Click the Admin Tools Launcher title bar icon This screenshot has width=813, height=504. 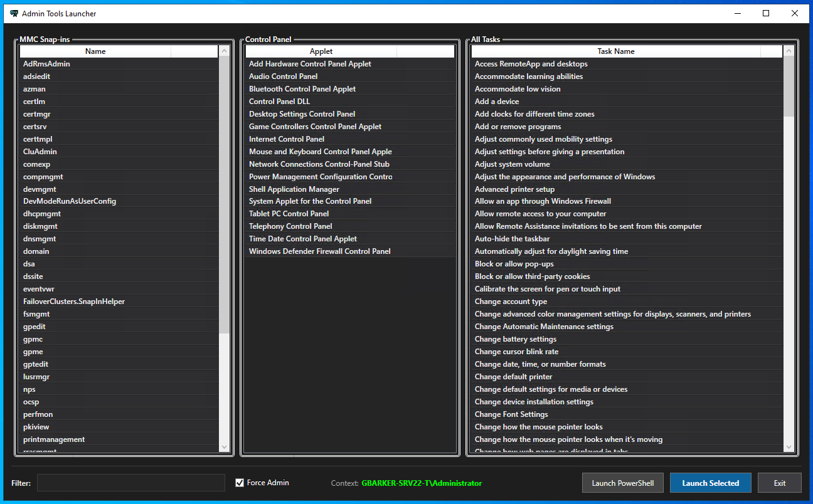coord(14,13)
